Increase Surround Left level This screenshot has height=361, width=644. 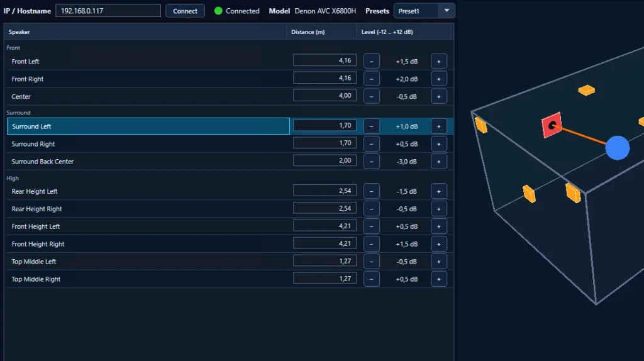(438, 126)
